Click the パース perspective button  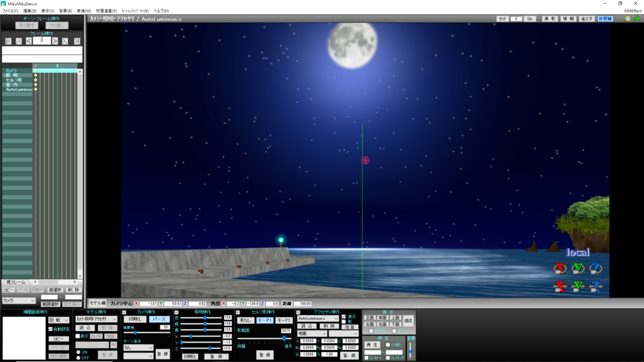159,320
